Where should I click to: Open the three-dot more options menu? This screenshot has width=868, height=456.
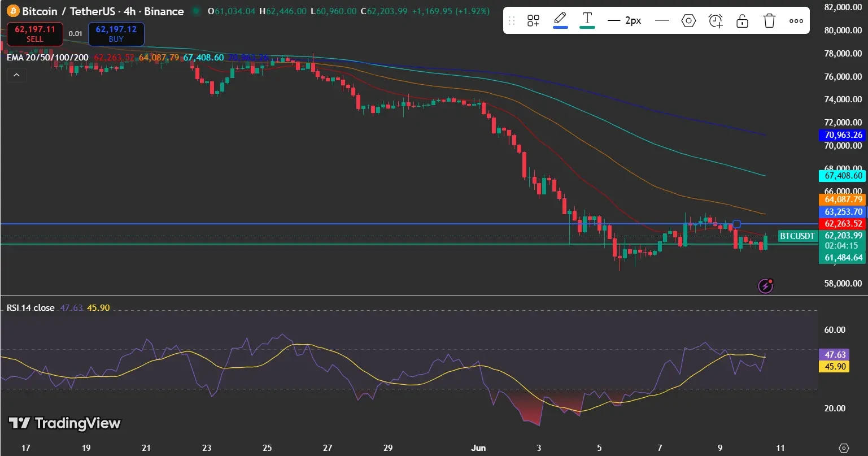(x=796, y=21)
